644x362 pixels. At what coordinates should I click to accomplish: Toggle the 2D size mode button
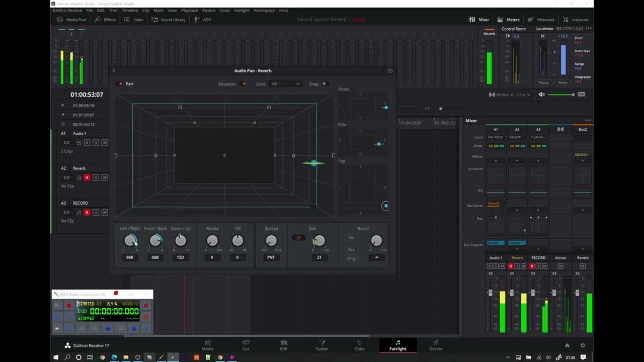point(298,238)
